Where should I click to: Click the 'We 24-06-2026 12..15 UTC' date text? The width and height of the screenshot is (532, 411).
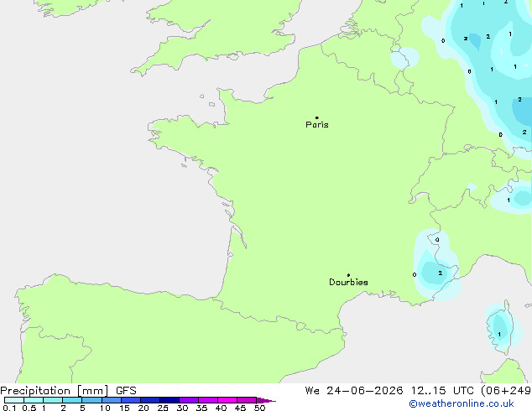(x=389, y=391)
